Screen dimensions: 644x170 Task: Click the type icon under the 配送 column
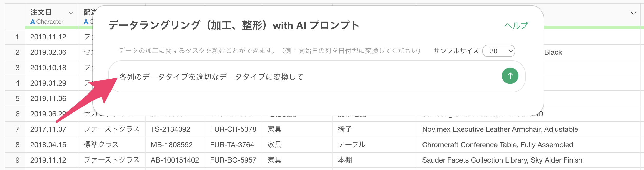coord(86,22)
